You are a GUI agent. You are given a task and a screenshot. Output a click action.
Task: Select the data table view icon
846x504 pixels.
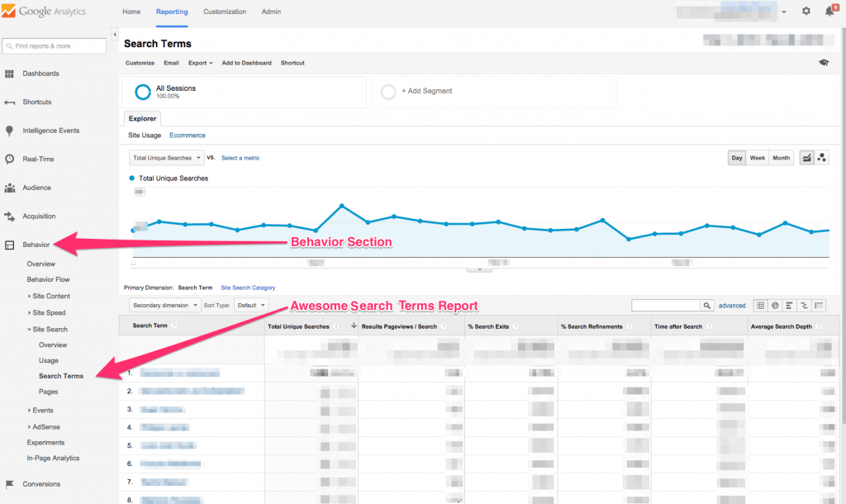click(x=760, y=306)
